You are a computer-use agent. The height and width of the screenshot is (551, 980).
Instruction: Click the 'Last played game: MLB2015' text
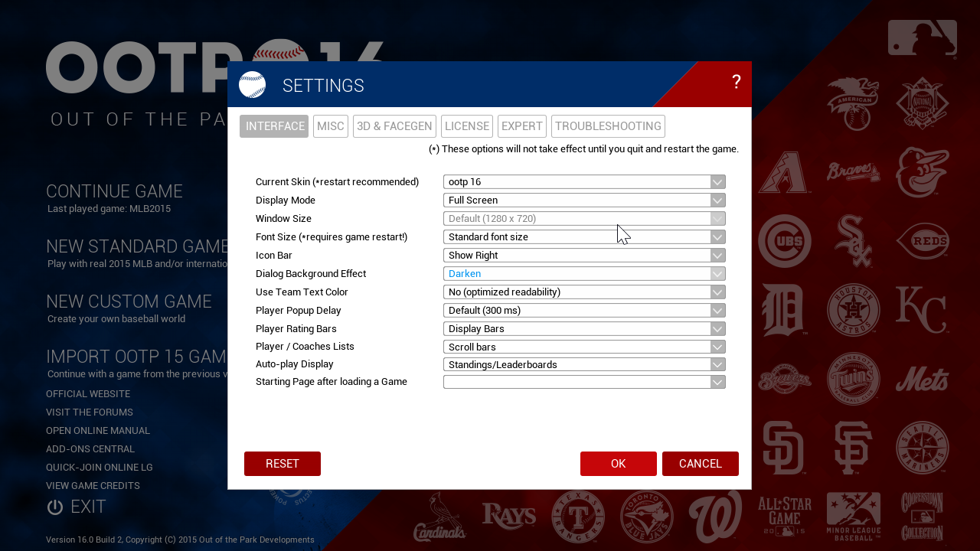109,209
